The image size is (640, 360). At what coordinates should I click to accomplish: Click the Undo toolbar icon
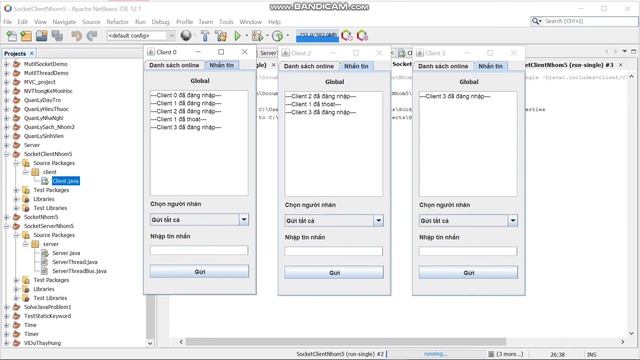click(76, 36)
